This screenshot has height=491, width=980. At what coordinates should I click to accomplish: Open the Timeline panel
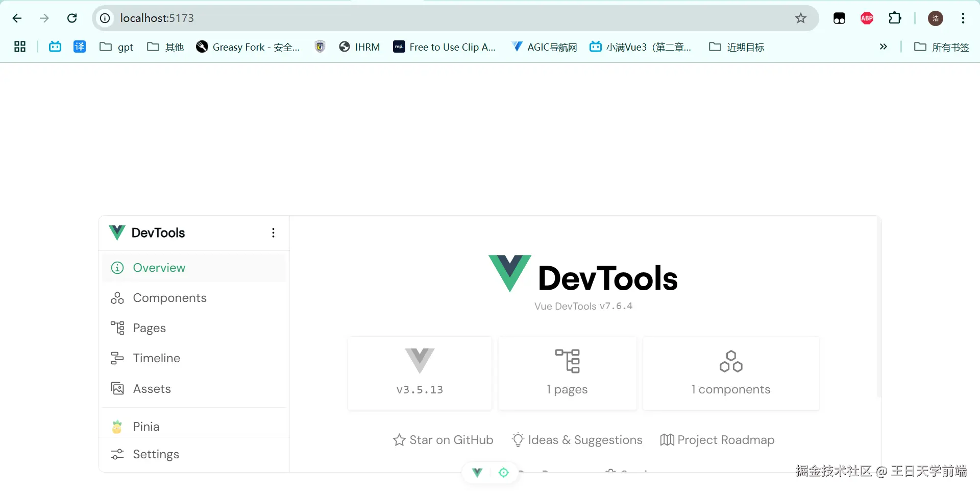click(156, 358)
